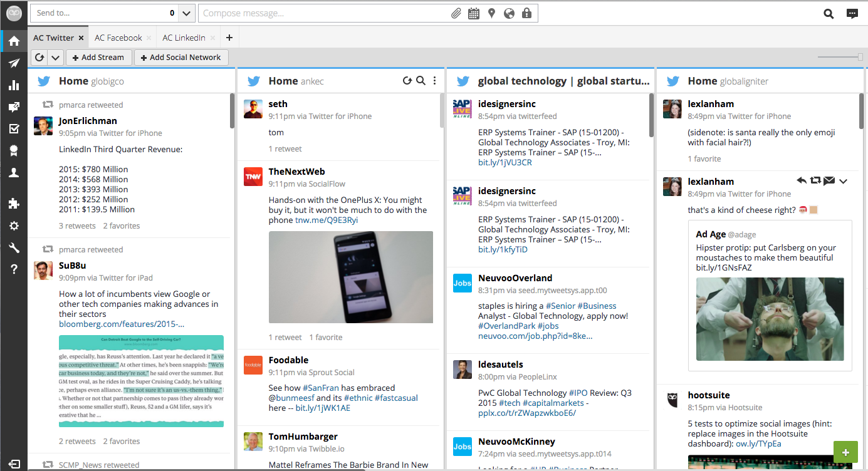This screenshot has height=471, width=868.
Task: Refresh all streams with the toolbar button
Action: click(x=39, y=58)
